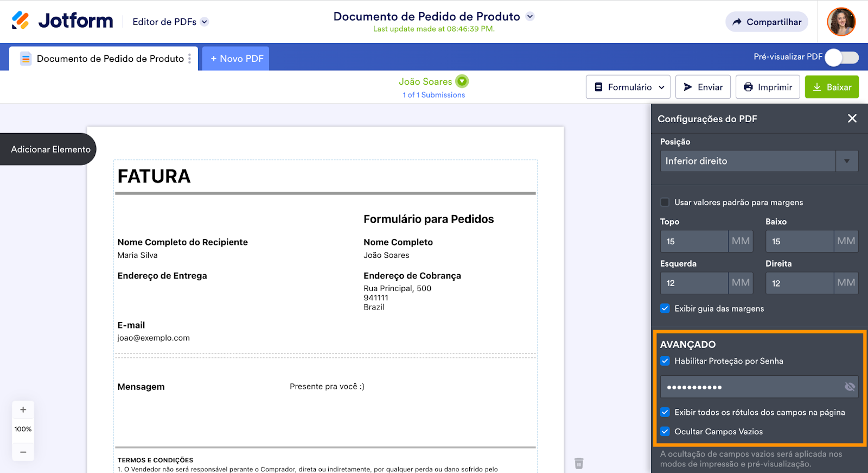Select the Rua Principal, 500 address line
The height and width of the screenshot is (473, 868).
point(398,288)
